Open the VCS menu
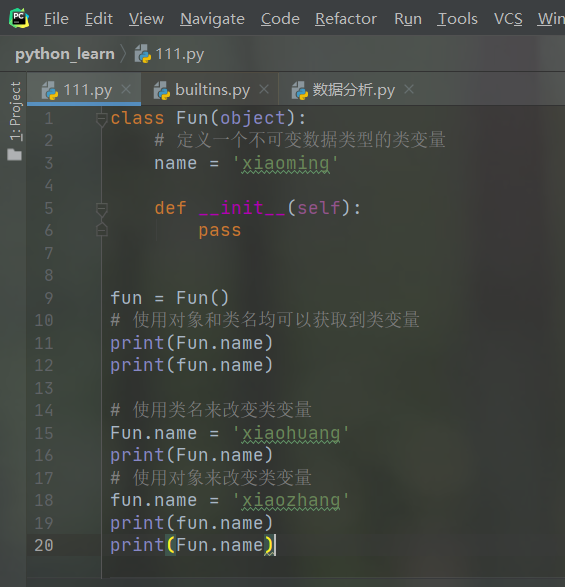Screen dimensions: 565x587 click(508, 19)
